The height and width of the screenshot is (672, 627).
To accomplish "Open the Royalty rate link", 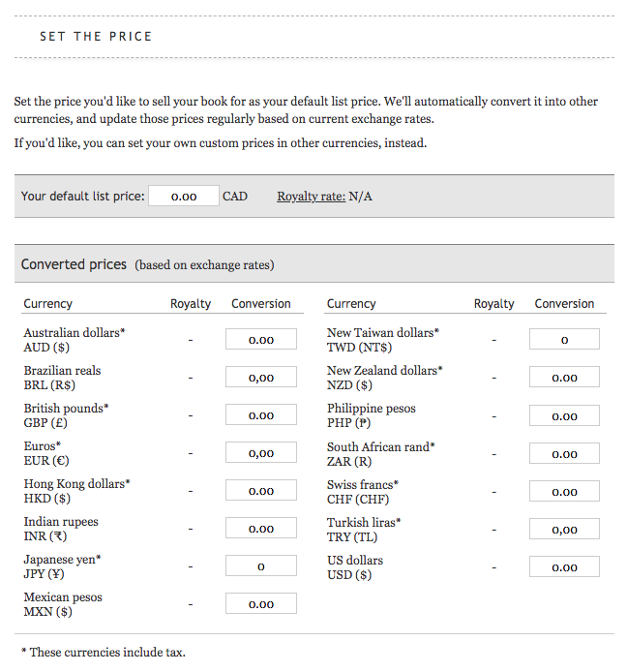I will [311, 197].
